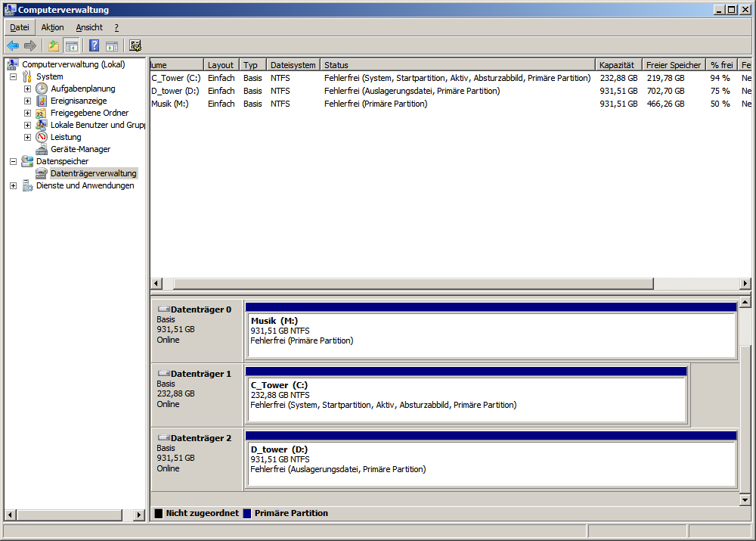Expand Dienste und Anwendungen node
The height and width of the screenshot is (541, 756).
point(14,186)
